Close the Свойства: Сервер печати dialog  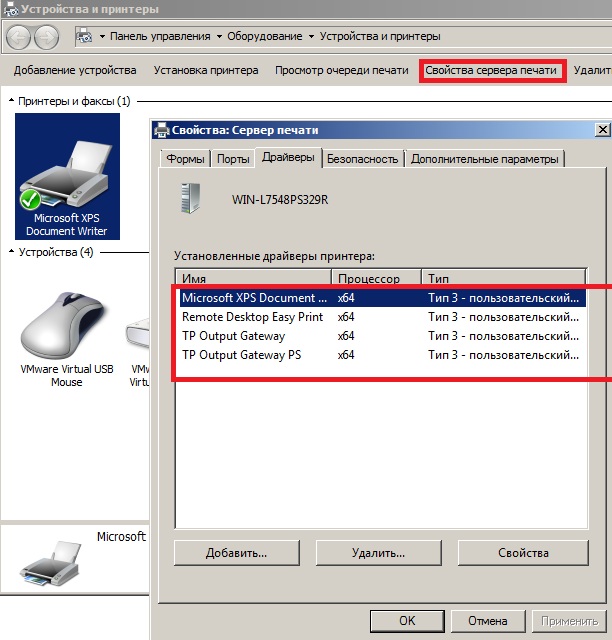603,130
